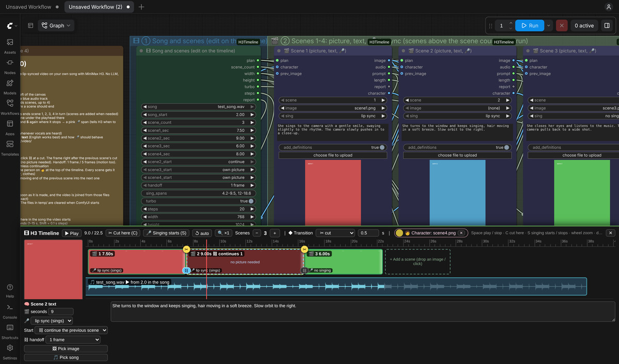Open the Apps sidebar panel

point(10,127)
